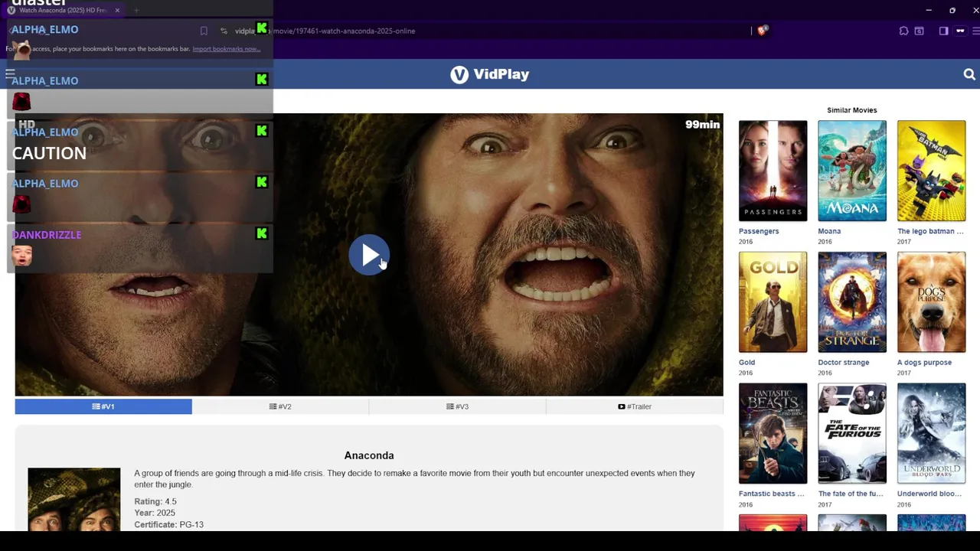Click the Anaconda poster thumbnail below player
Viewport: 980px width, 551px height.
74,499
